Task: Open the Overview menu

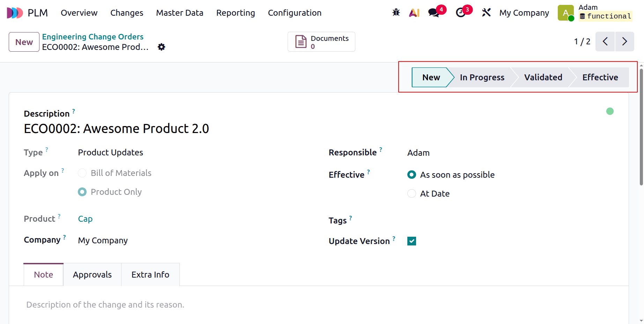Action: click(x=79, y=13)
